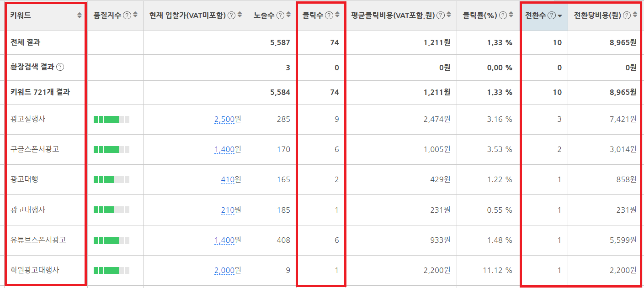This screenshot has width=644, height=288.
Task: Show help for 전환당비용(원)
Action: (x=627, y=15)
